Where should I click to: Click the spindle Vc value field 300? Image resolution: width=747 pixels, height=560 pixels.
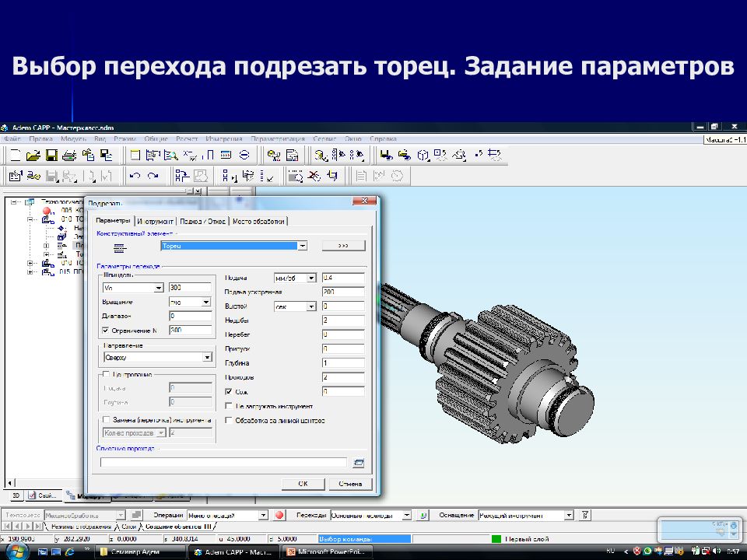pyautogui.click(x=190, y=288)
